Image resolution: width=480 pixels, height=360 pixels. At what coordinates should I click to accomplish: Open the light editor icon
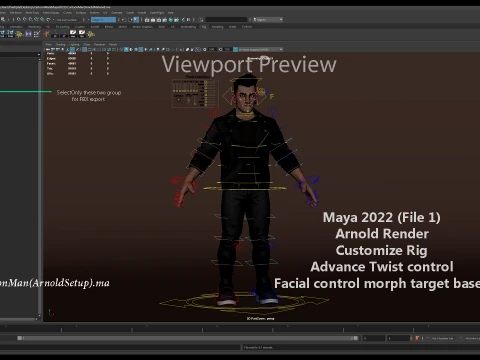pyautogui.click(x=183, y=20)
